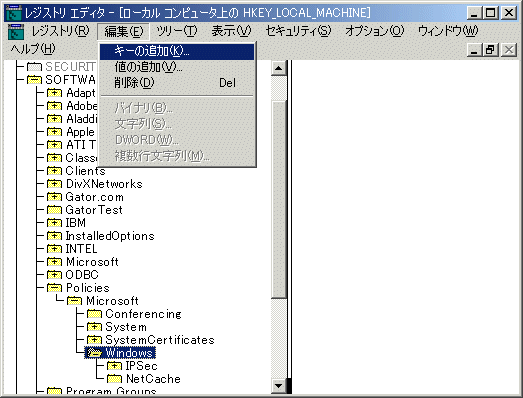
Task: Collapse the Policies key
Action: 54,288
